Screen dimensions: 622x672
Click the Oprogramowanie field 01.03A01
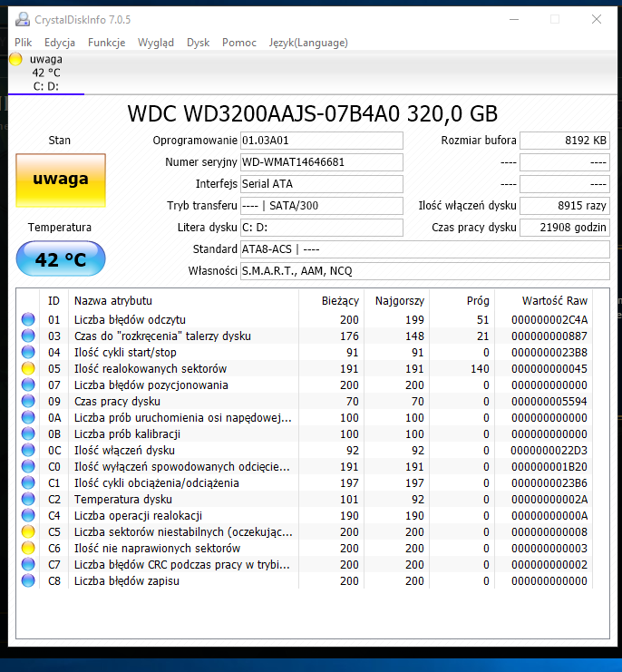point(321,141)
